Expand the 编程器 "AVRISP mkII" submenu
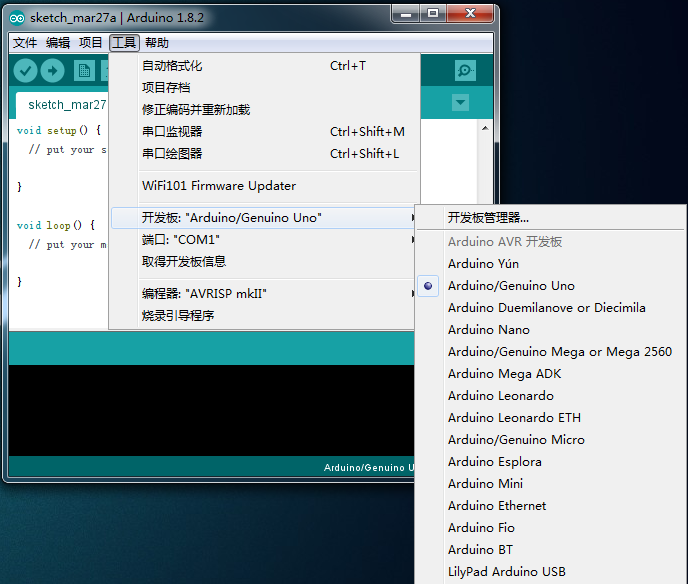Viewport: 688px width, 584px height. (263, 294)
